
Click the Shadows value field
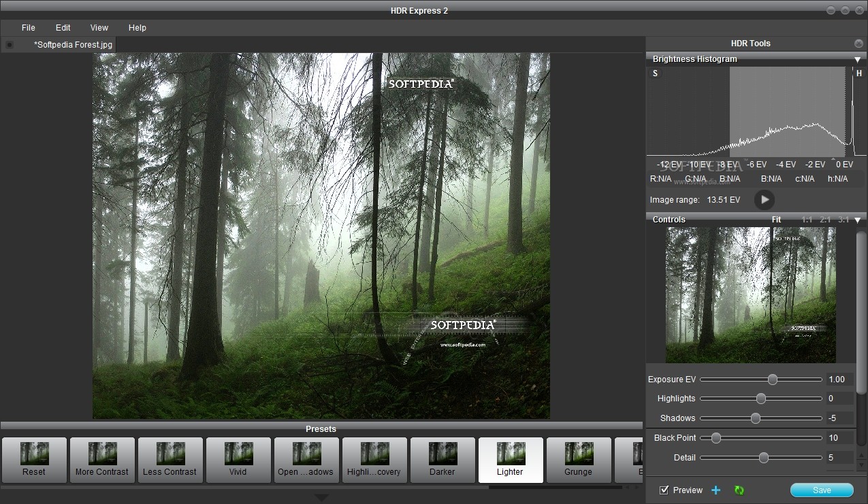[839, 418]
